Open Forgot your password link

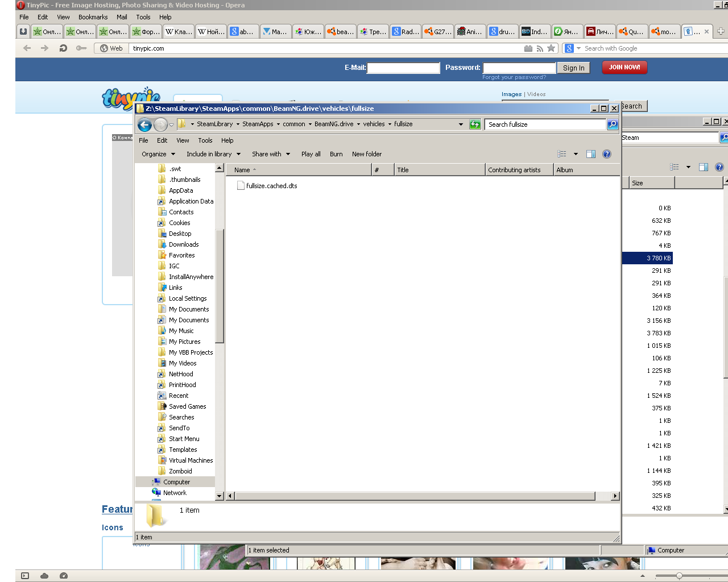(514, 77)
